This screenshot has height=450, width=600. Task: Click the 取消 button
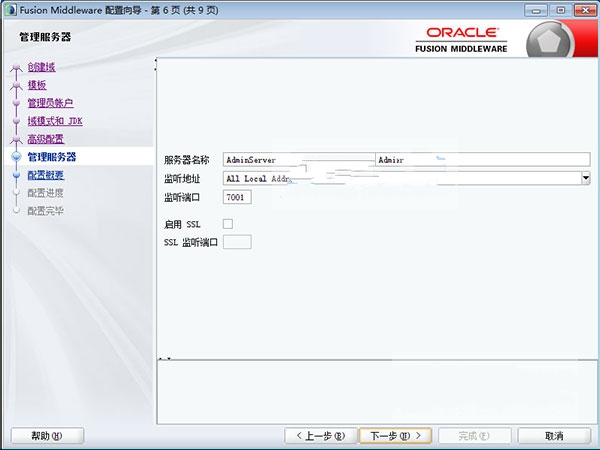554,435
